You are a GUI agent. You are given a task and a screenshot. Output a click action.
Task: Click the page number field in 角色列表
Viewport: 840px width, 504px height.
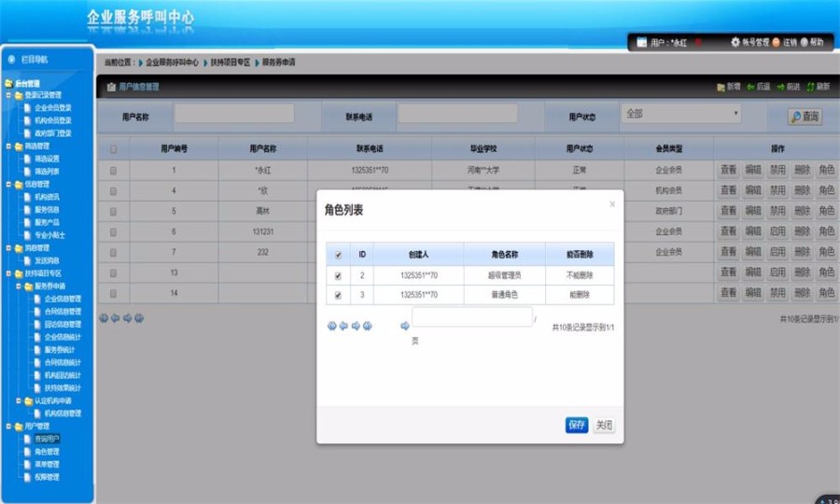(x=472, y=317)
